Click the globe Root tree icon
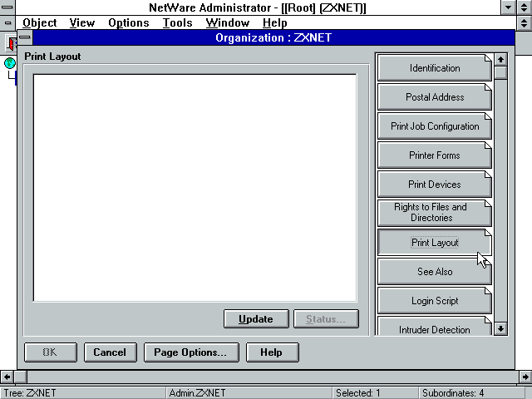The image size is (532, 399). click(10, 63)
